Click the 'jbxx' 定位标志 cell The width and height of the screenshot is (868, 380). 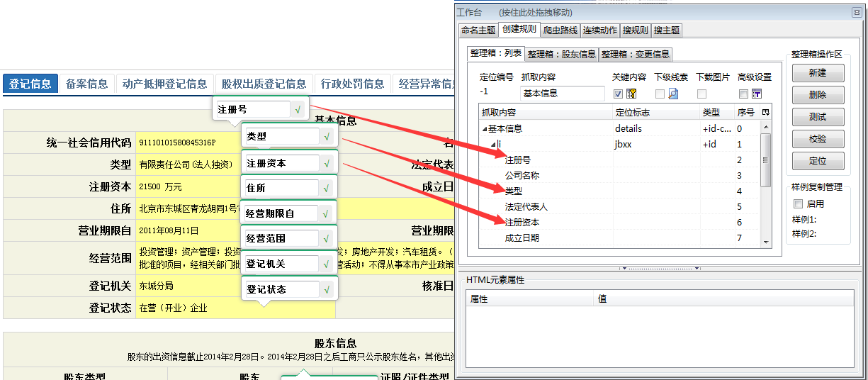pos(656,145)
